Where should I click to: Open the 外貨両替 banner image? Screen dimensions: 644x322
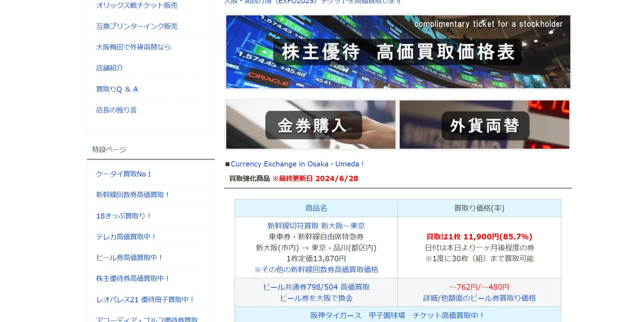[x=484, y=125]
